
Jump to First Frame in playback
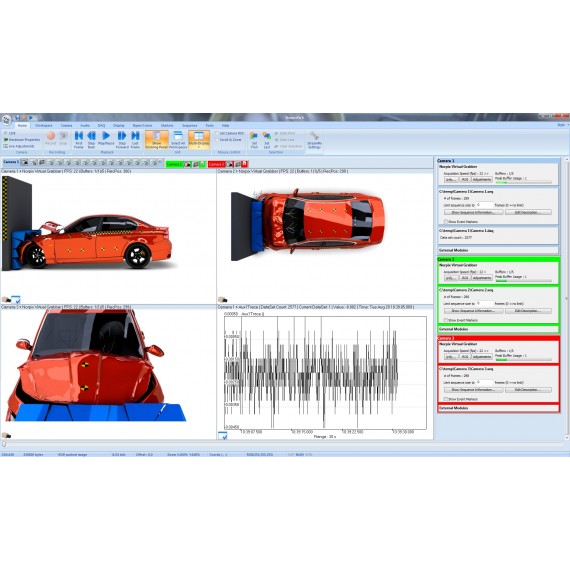79,140
